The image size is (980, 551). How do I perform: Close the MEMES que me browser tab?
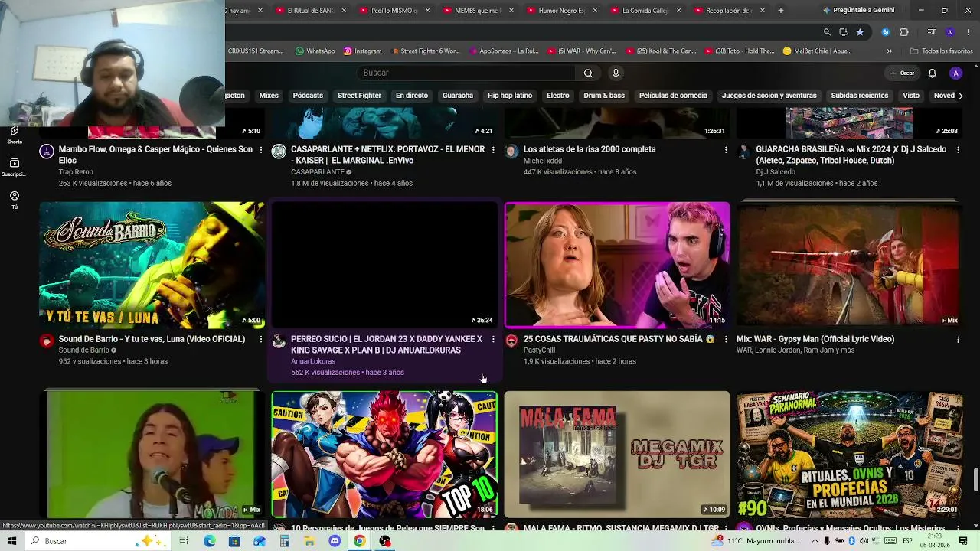coord(511,11)
